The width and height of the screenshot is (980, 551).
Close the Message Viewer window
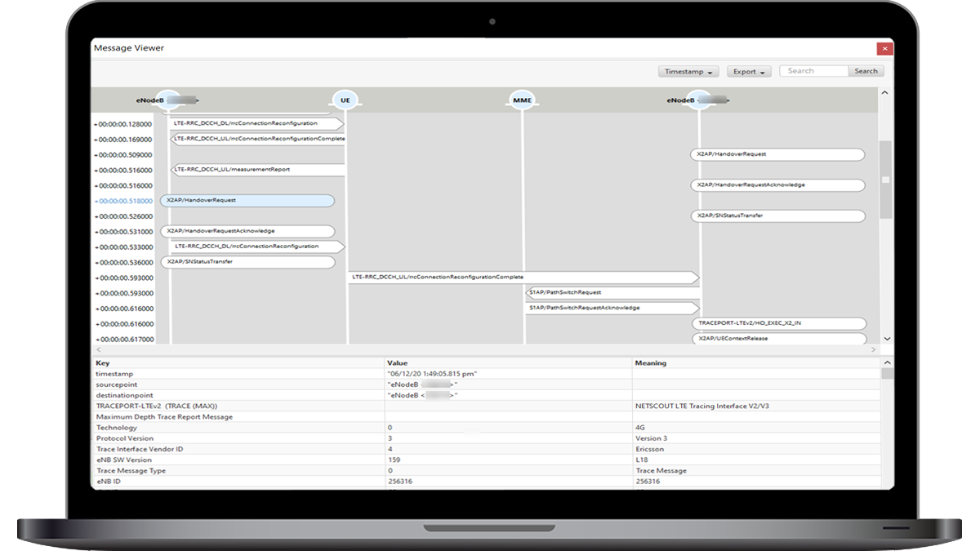point(884,49)
